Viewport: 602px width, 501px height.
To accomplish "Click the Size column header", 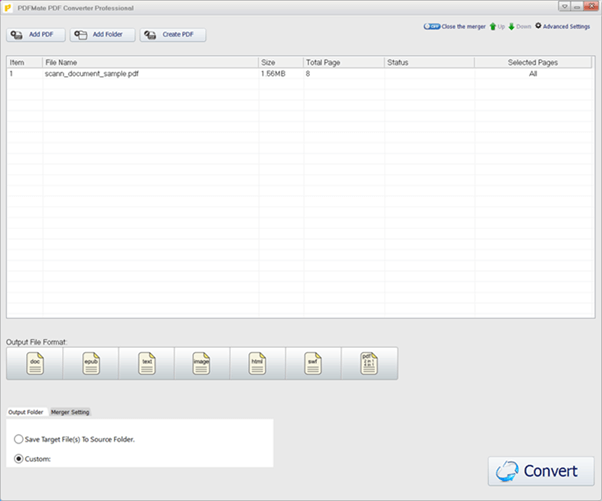I will pos(281,62).
